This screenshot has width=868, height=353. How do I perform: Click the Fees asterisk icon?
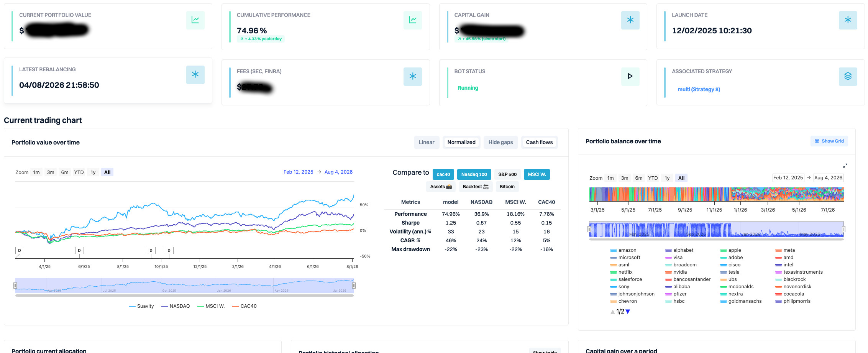coord(413,76)
